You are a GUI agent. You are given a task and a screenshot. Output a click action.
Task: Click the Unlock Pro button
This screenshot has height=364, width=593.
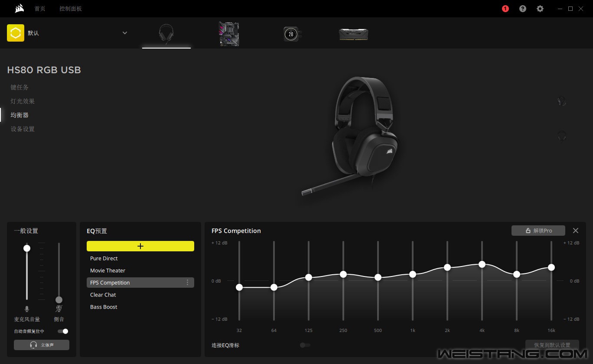tap(538, 231)
